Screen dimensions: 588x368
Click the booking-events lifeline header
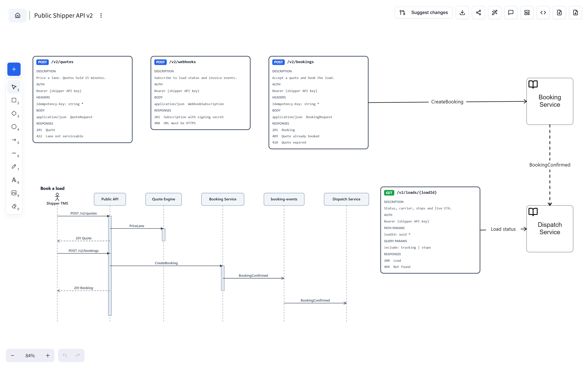(284, 199)
